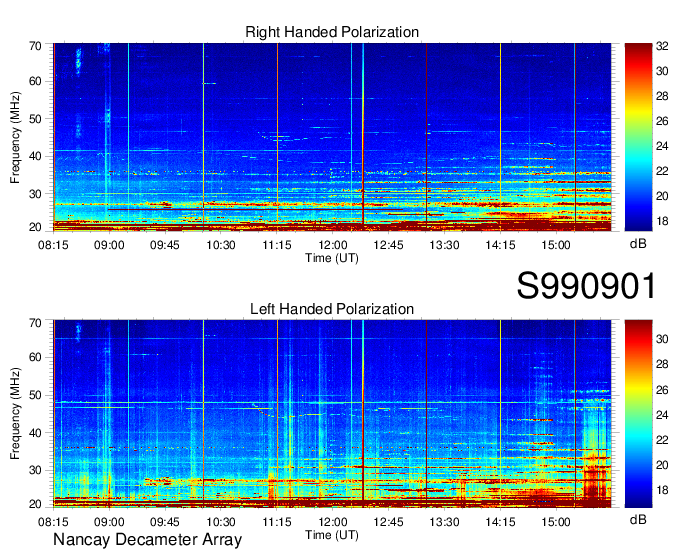Click the 40 frequency tick of Right Handed plot
This screenshot has width=680, height=552.
coord(35,156)
